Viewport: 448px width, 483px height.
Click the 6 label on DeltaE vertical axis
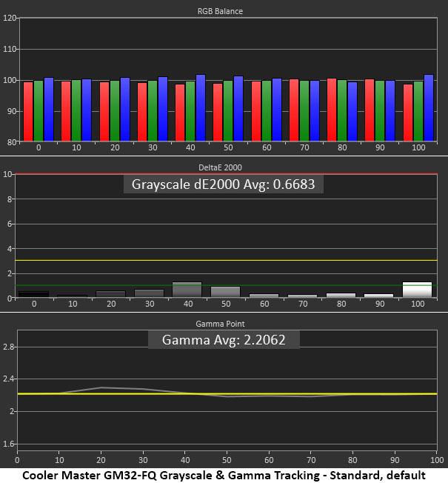(10, 224)
